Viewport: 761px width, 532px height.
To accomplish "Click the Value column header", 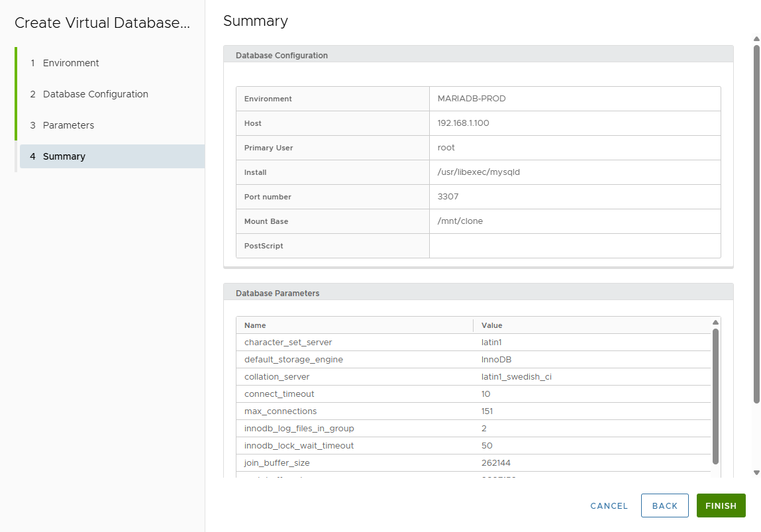I will [491, 325].
